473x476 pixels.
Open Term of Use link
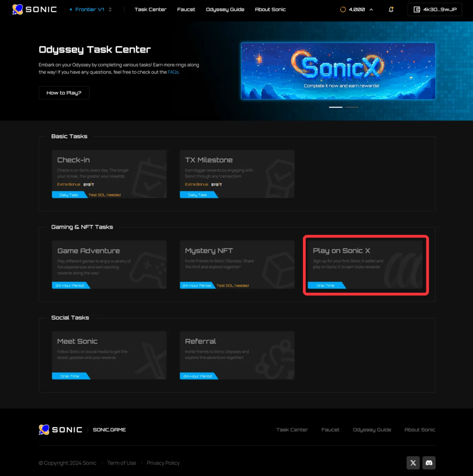click(121, 463)
